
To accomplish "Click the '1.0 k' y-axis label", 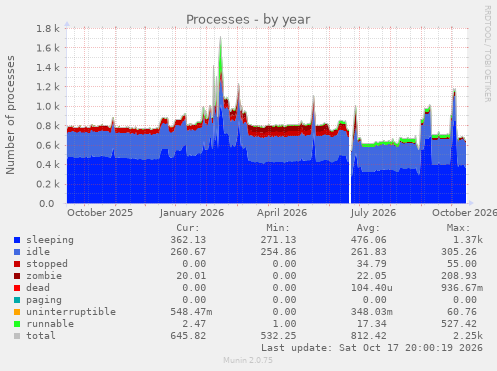I will click(x=48, y=107).
